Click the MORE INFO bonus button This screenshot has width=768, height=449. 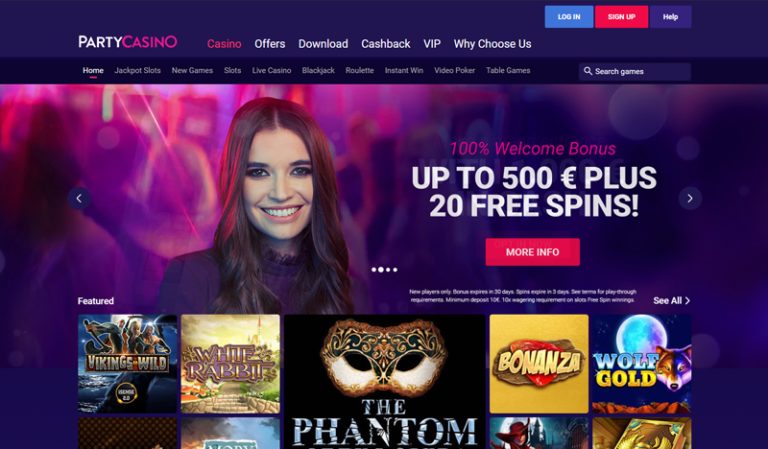(532, 252)
